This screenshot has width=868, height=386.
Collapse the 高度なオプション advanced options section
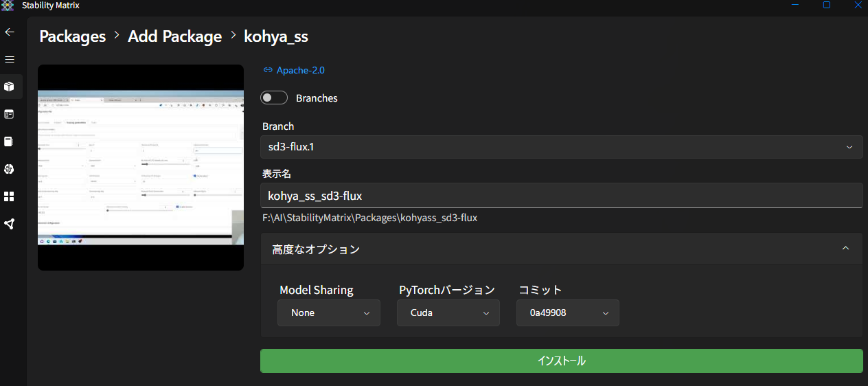845,249
